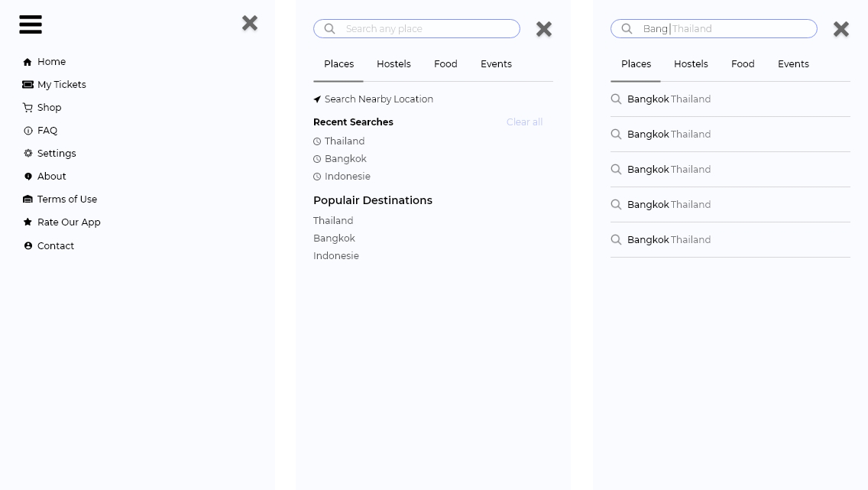
Task: Tap Search Nearby Location
Action: [373, 99]
